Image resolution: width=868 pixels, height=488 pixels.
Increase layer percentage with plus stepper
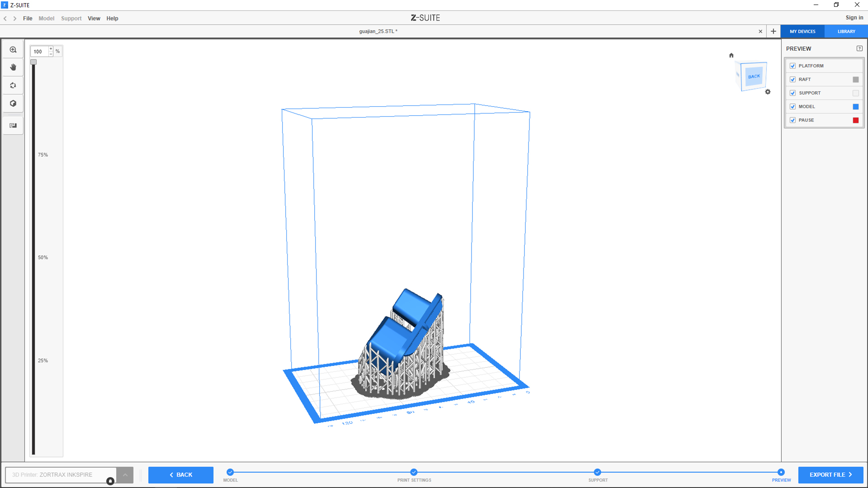tap(51, 49)
